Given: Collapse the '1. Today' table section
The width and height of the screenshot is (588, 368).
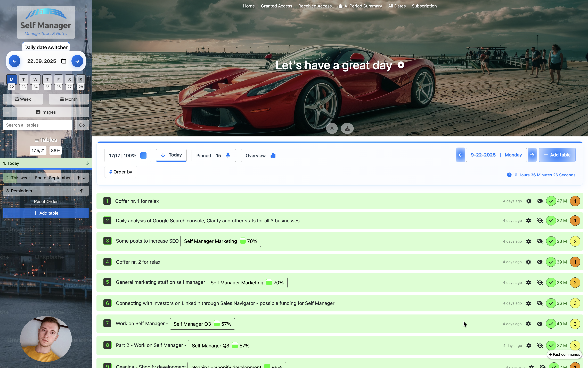Looking at the screenshot, I should click(87, 163).
